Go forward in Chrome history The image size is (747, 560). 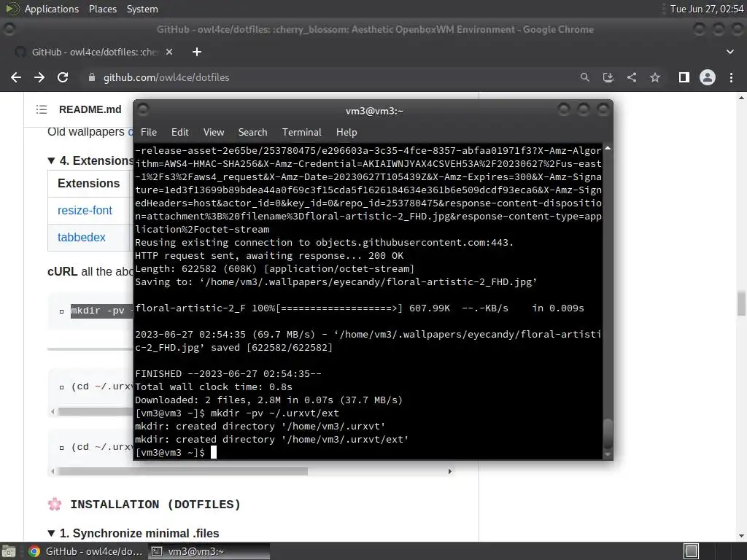(x=39, y=77)
